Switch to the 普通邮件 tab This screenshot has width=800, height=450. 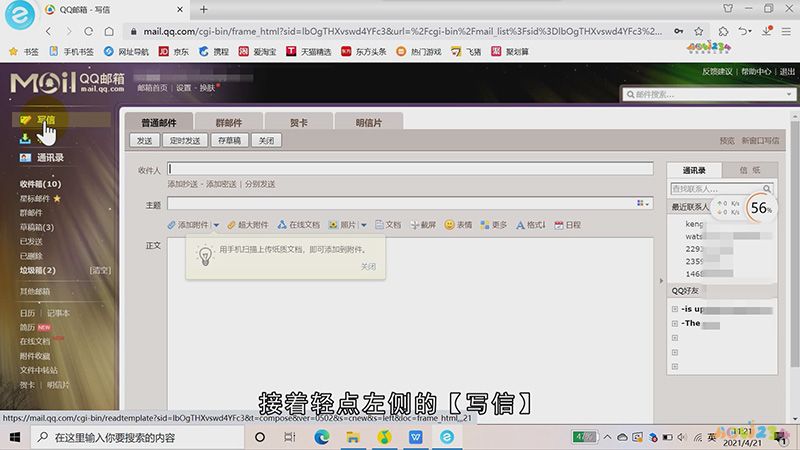point(159,122)
